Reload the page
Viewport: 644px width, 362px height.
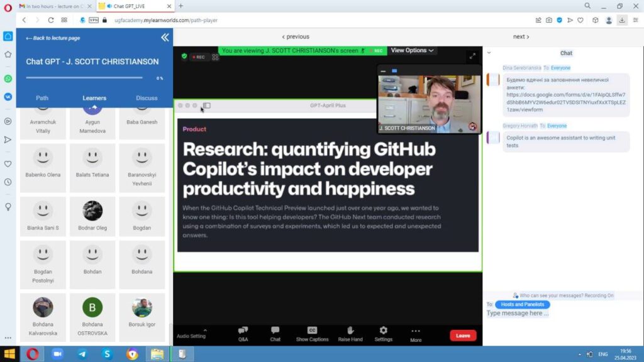[50, 20]
